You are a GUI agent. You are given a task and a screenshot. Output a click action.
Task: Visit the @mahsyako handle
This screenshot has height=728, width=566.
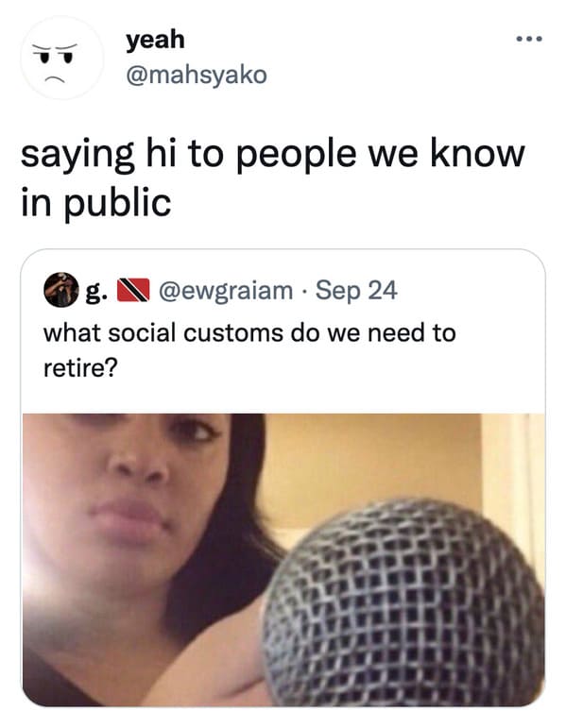click(x=197, y=76)
